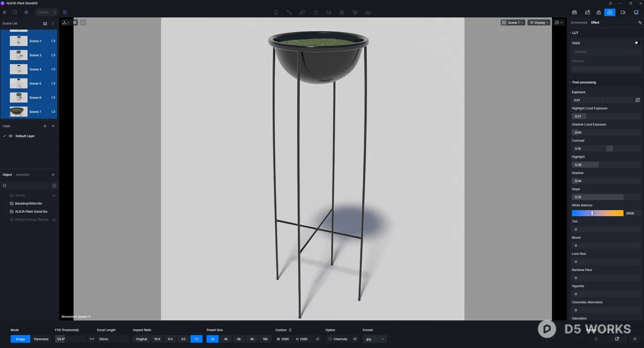Select Panorama render mode
The image size is (644, 348).
(41, 339)
